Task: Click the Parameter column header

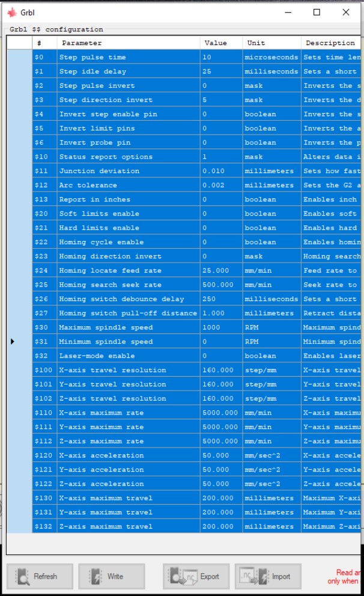Action: click(x=129, y=43)
